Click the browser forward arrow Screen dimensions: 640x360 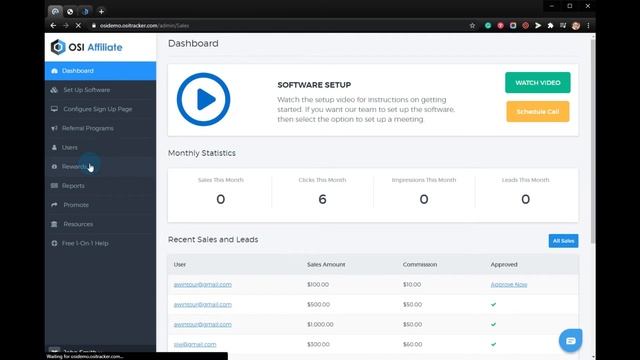click(66, 26)
